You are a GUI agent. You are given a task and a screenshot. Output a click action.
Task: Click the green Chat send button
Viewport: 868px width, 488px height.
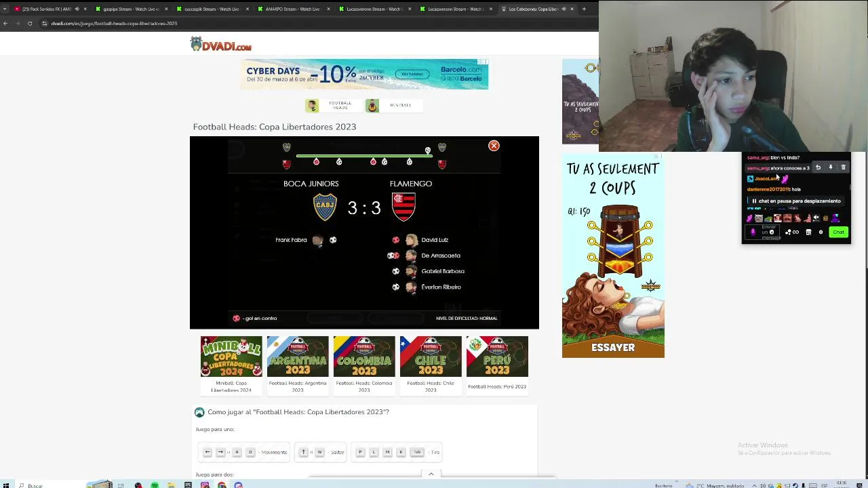pos(839,232)
